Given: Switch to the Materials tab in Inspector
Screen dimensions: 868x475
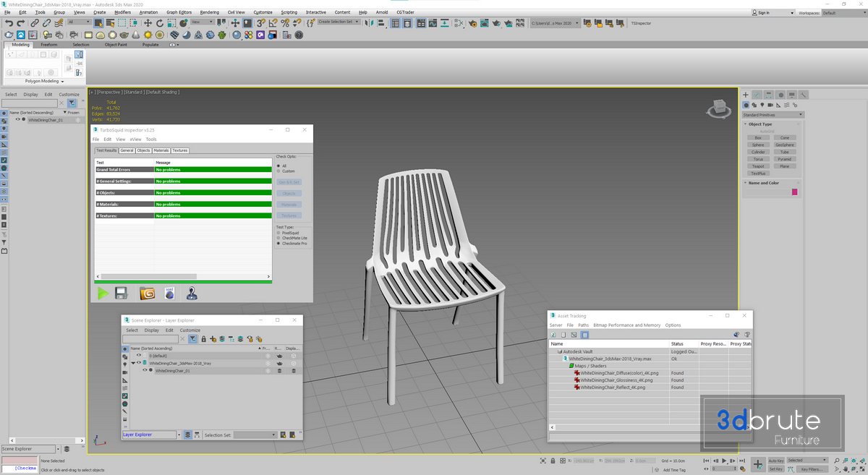Looking at the screenshot, I should click(x=161, y=150).
